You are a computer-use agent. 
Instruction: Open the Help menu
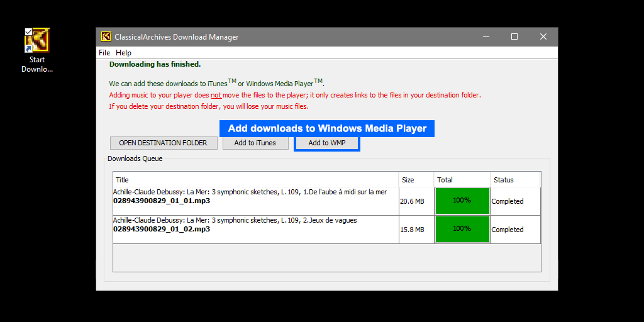[123, 53]
